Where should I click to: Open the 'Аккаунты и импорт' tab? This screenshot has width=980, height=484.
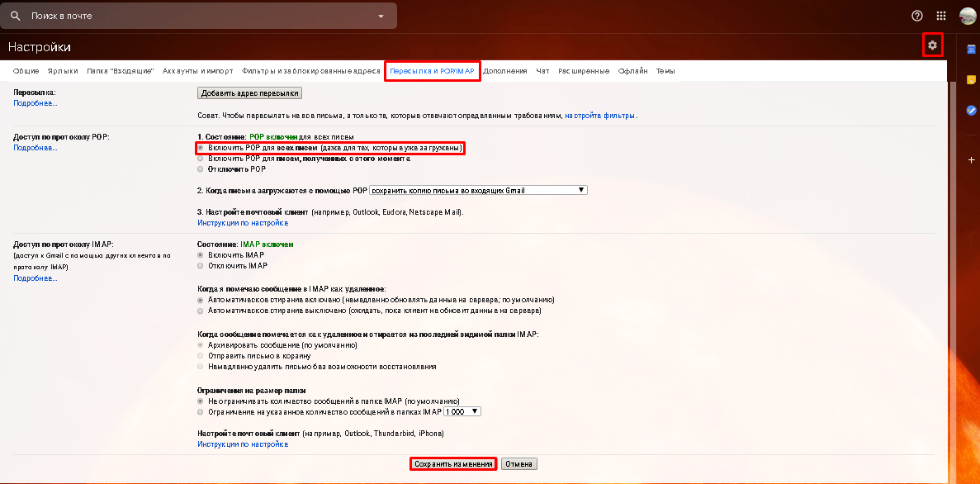tap(197, 71)
